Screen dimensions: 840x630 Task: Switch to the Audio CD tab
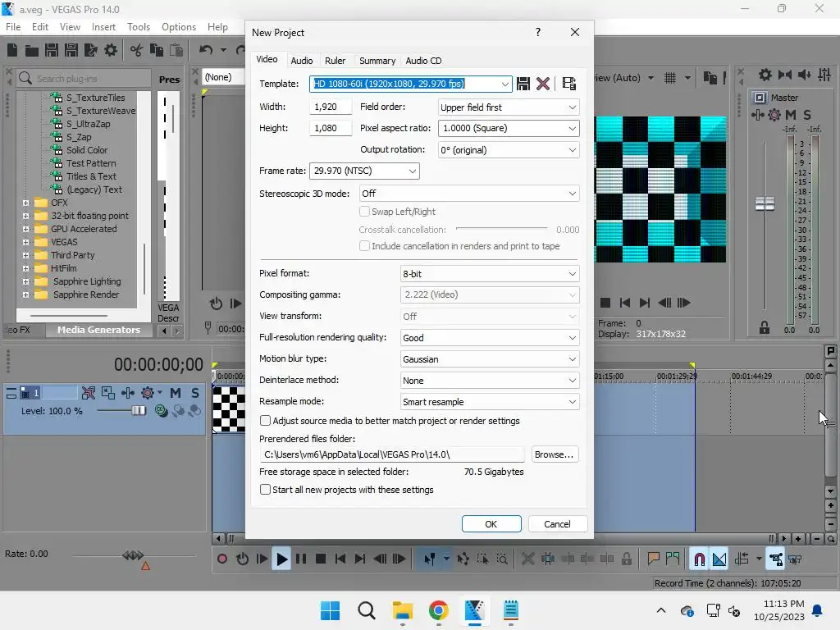[423, 61]
